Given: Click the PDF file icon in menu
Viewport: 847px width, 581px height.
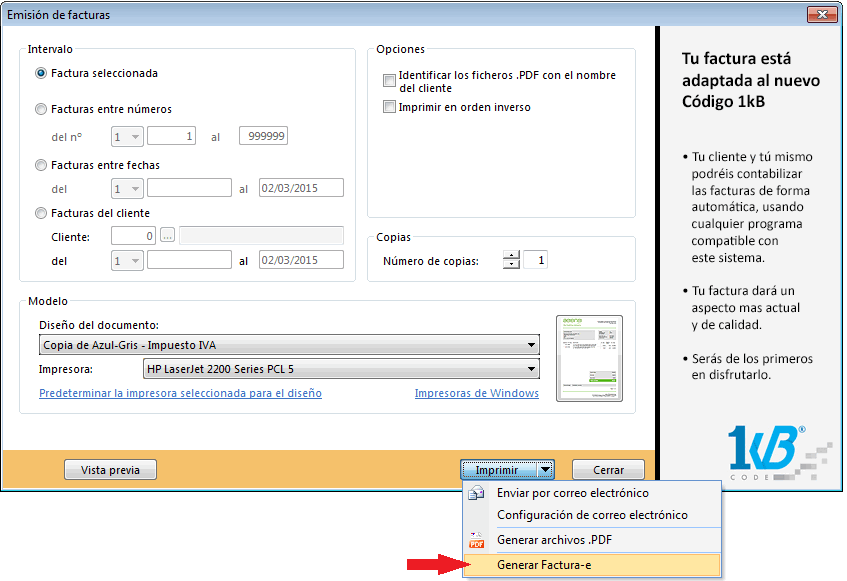Looking at the screenshot, I should pyautogui.click(x=477, y=541).
